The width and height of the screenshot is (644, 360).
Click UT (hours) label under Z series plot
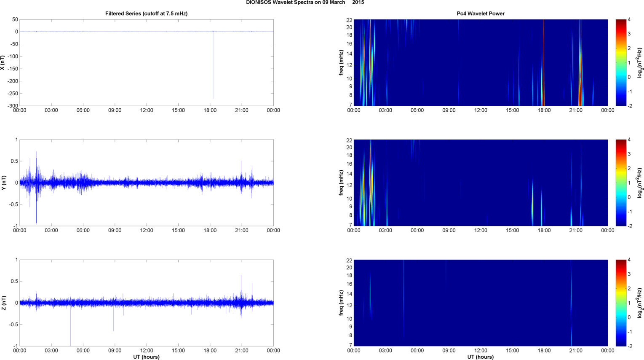coord(146,357)
